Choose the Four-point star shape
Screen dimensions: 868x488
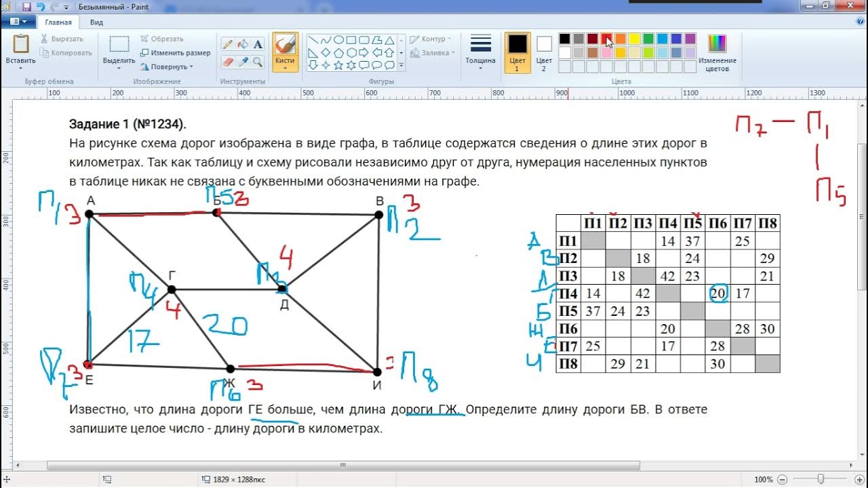325,65
